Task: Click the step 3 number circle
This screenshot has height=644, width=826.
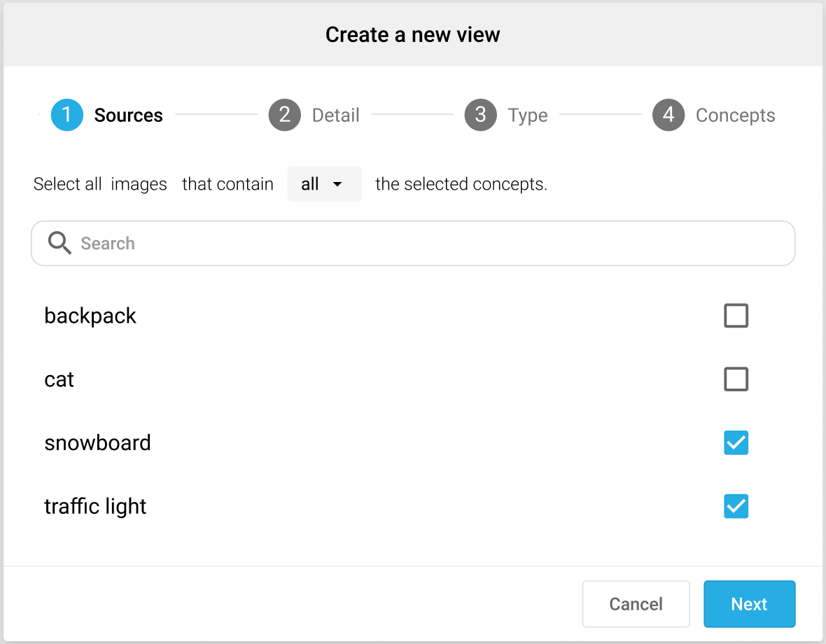Action: 480,115
